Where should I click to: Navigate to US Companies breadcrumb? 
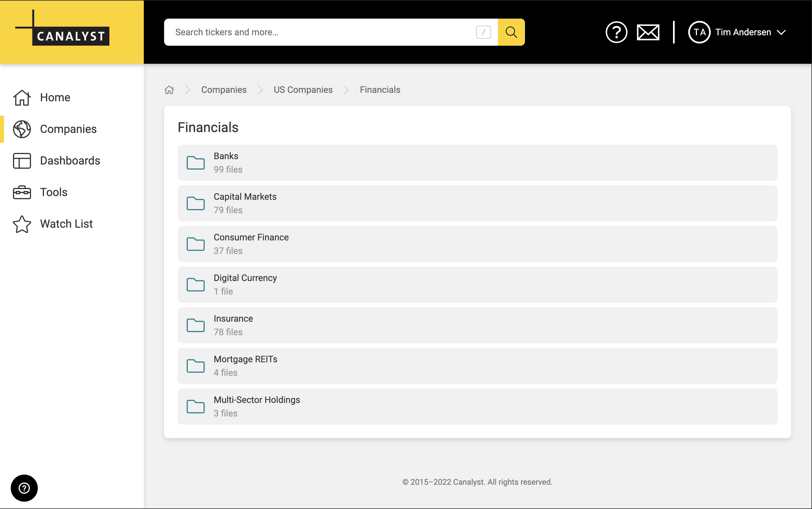(x=303, y=90)
